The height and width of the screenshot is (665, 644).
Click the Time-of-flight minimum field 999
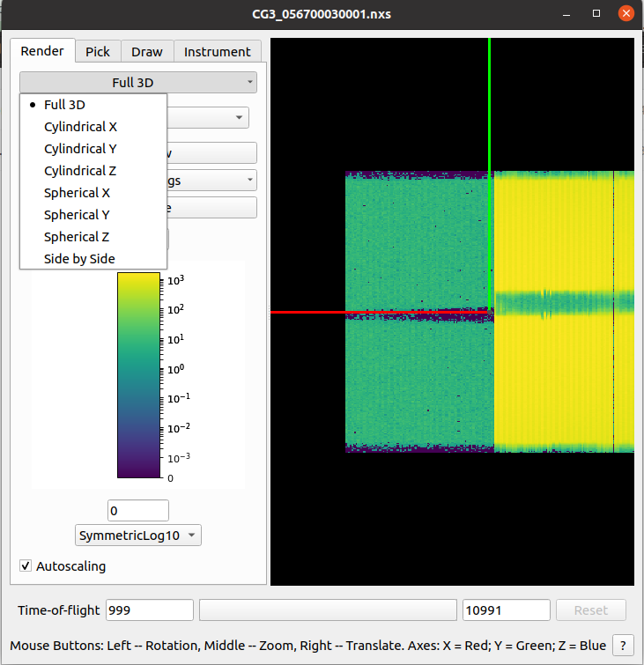coord(150,610)
